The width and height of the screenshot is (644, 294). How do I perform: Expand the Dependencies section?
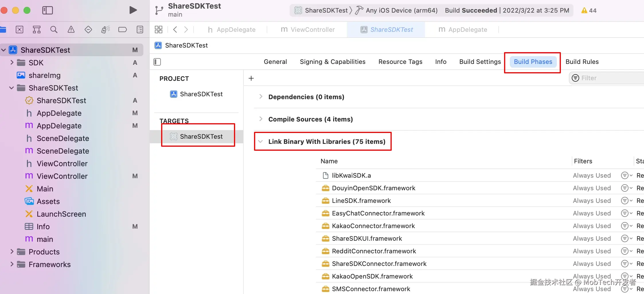[261, 97]
